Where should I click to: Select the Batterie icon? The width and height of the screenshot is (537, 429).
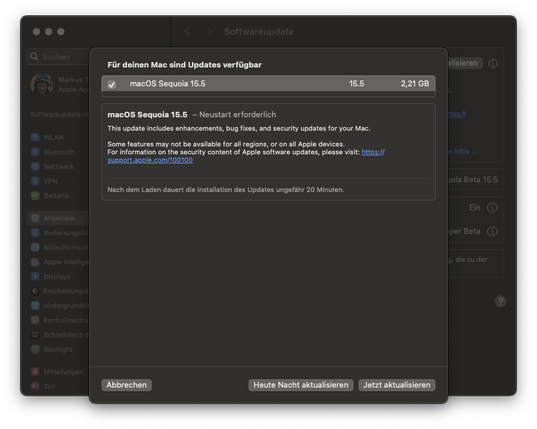[35, 195]
